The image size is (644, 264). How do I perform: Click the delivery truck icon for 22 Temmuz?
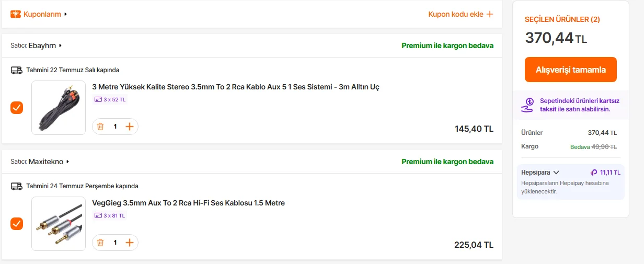[17, 70]
